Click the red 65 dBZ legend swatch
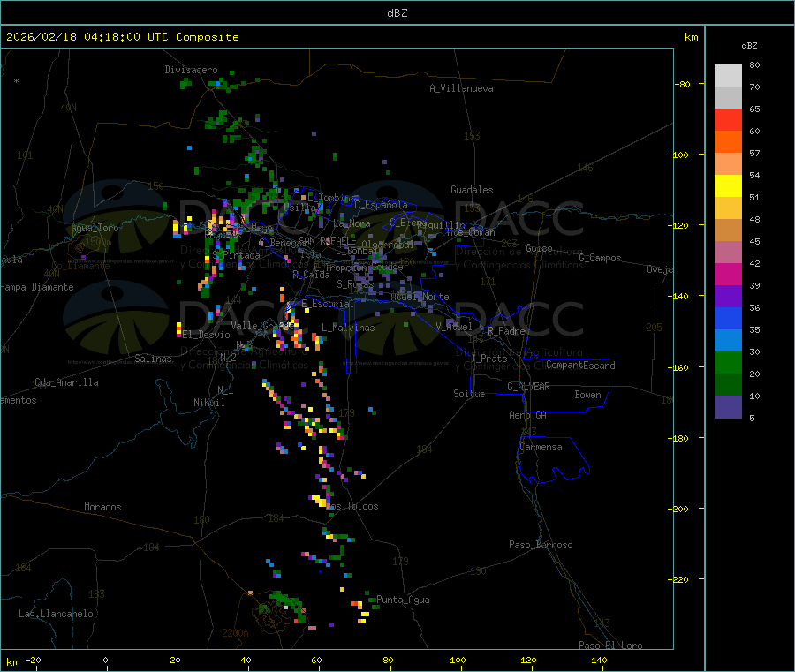795x672 pixels. 728,119
